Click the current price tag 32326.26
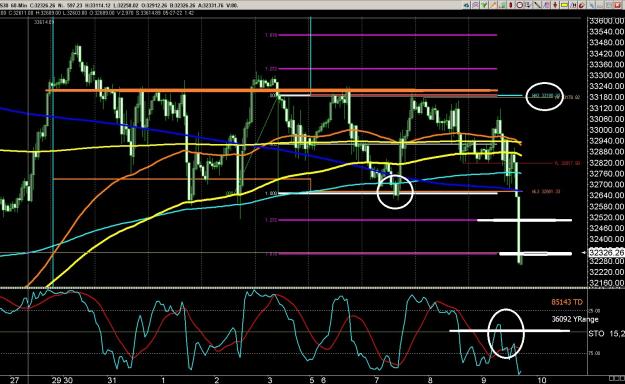Screen dimensions: 625x384 pos(606,252)
